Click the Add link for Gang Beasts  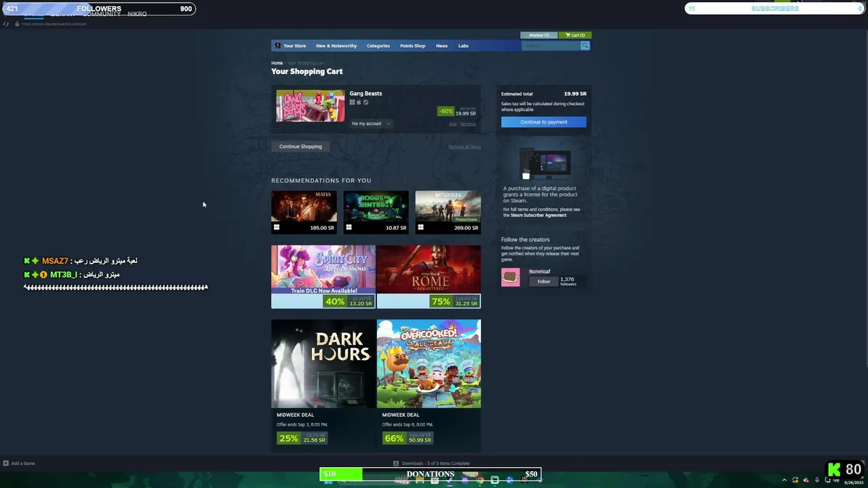tap(452, 124)
